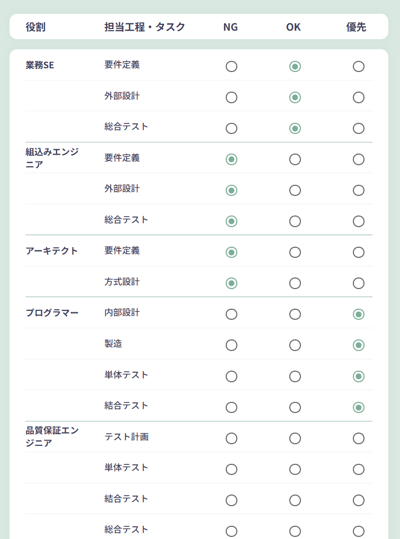Choose NG for 品質保証エンジニア テスト計画
This screenshot has height=539, width=400.
231,438
